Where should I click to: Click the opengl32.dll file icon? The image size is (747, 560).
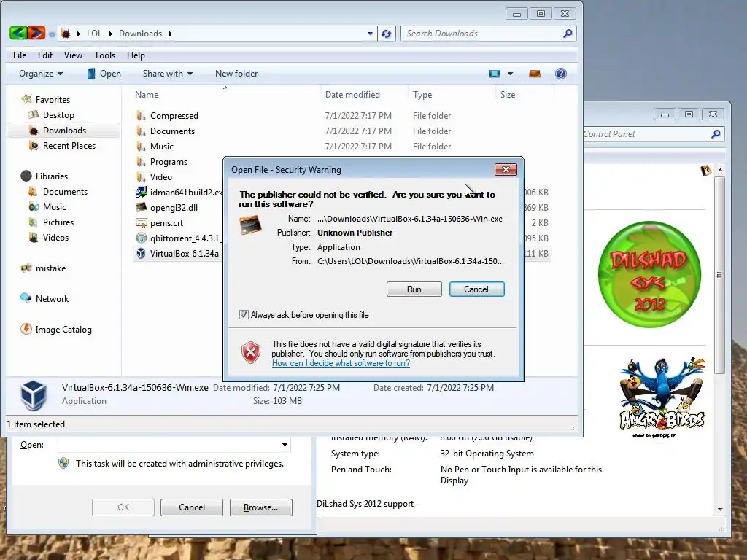click(x=141, y=207)
